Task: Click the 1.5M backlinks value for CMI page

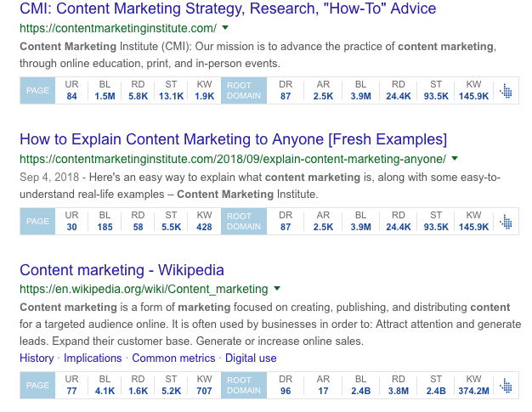Action: tap(105, 96)
